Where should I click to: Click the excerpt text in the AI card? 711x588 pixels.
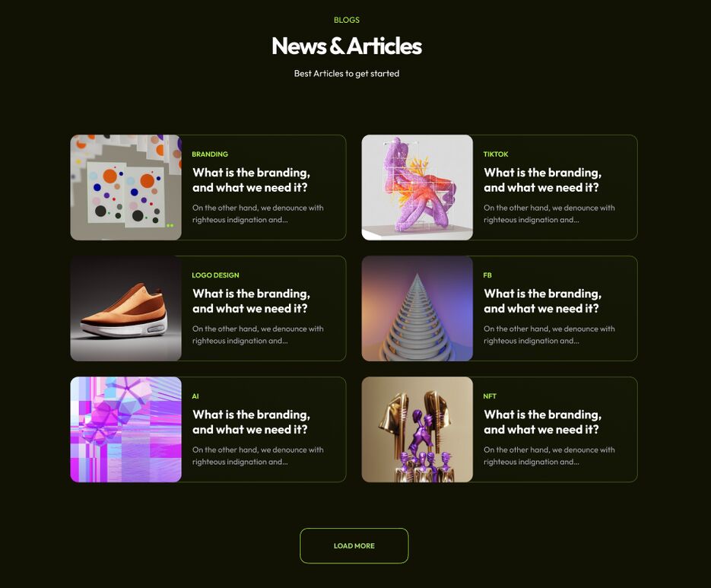coord(258,456)
